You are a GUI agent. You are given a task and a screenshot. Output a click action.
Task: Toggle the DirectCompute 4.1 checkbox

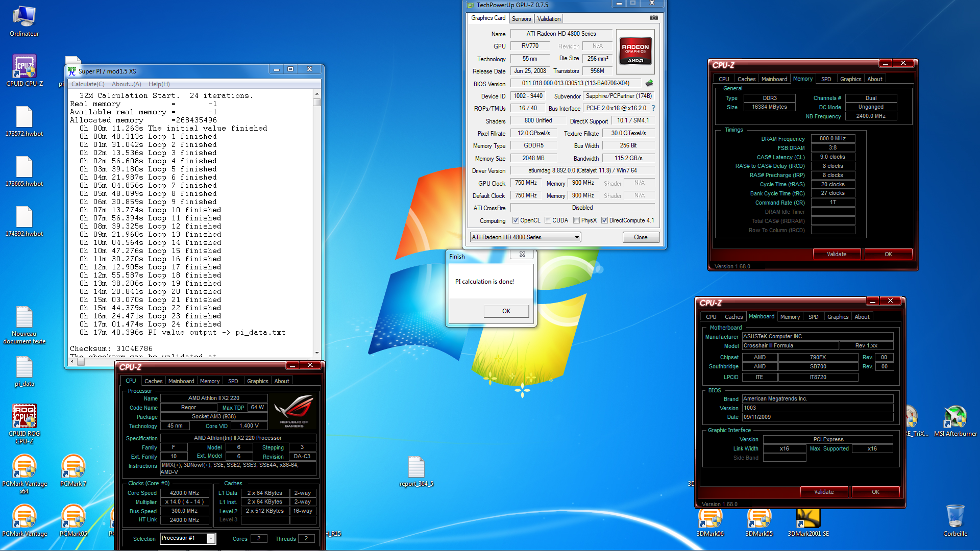click(604, 220)
